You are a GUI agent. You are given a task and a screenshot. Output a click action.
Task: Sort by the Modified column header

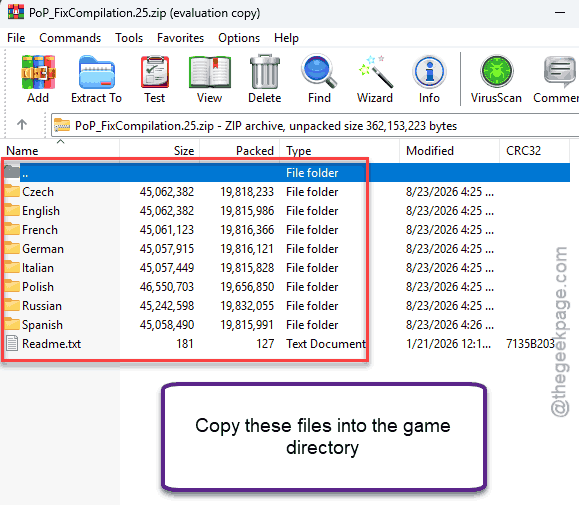(x=449, y=151)
